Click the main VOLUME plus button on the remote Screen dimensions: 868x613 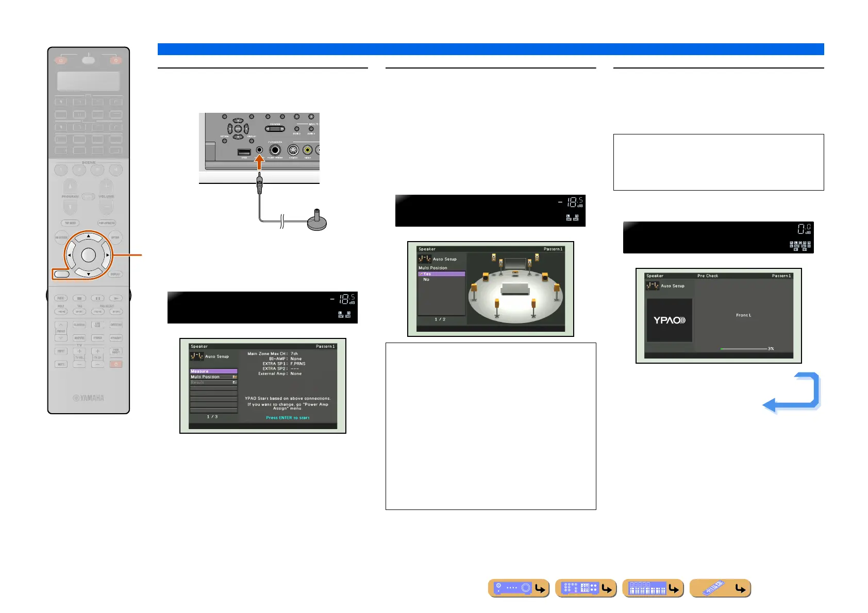pos(107,185)
